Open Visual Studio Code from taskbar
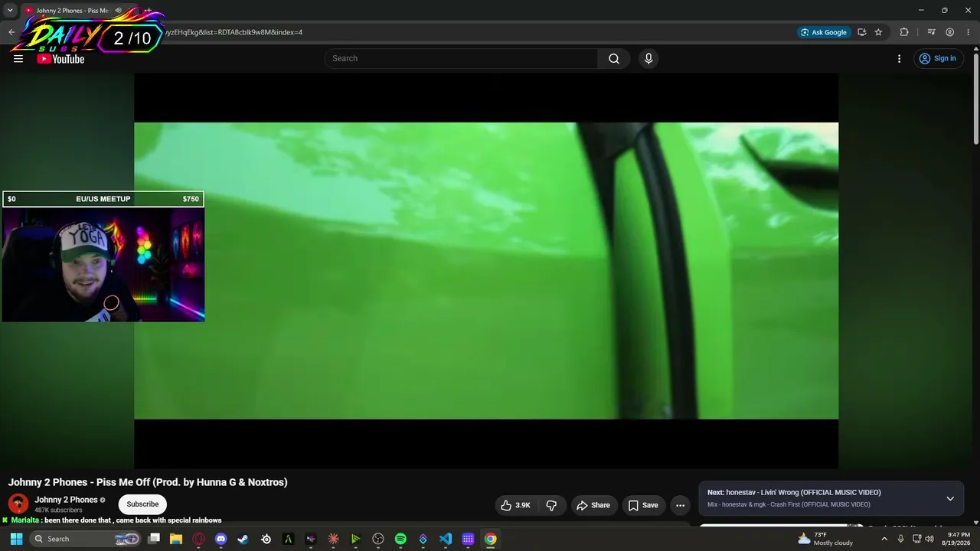Image resolution: width=980 pixels, height=551 pixels. point(446,539)
